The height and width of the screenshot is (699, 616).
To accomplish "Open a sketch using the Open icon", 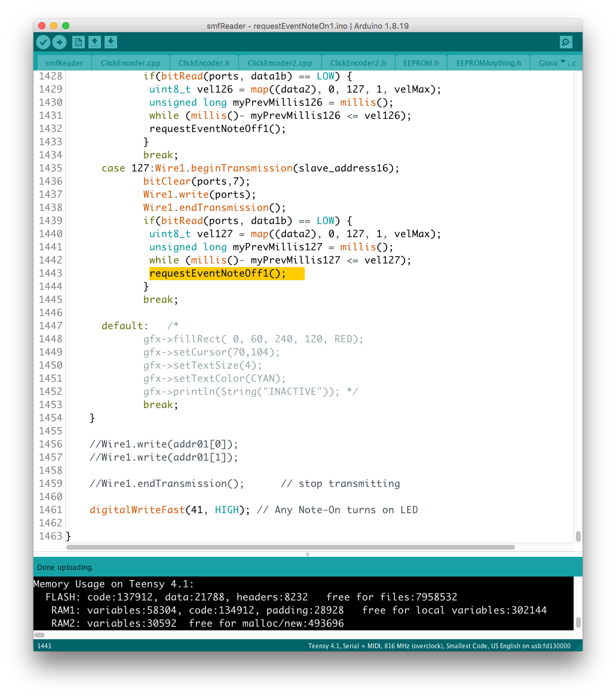I will pos(94,42).
